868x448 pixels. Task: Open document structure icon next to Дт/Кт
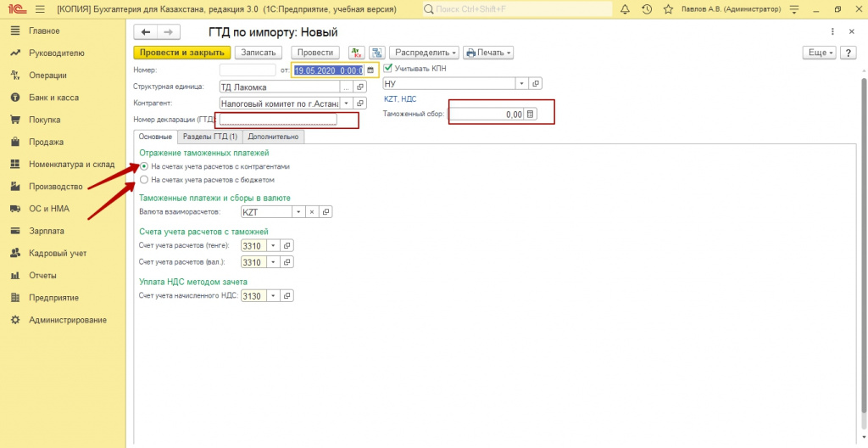377,53
